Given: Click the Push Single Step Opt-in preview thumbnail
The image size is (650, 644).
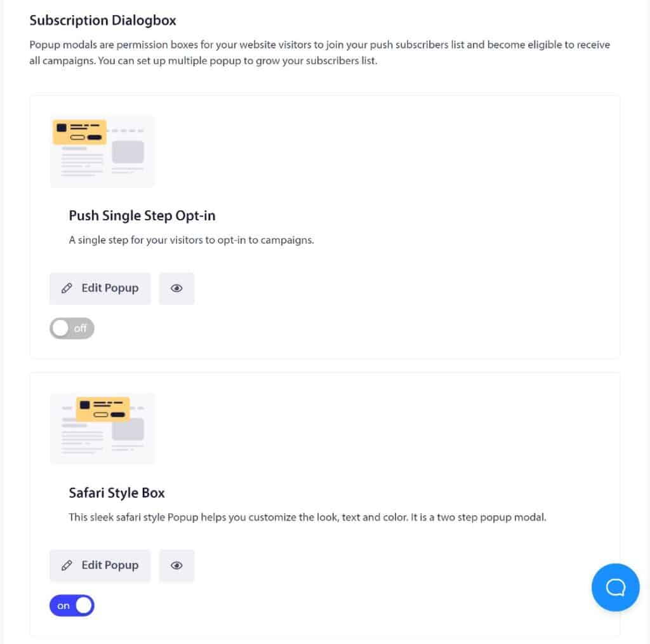Looking at the screenshot, I should (x=102, y=151).
